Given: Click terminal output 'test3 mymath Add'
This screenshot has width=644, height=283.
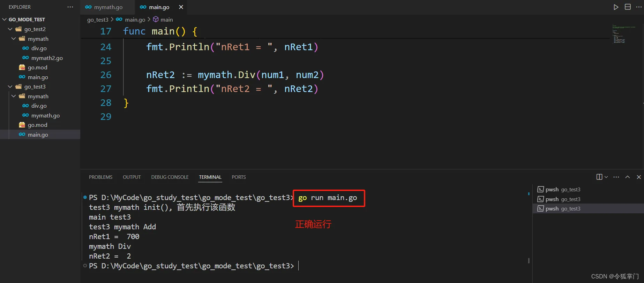Looking at the screenshot, I should click(x=122, y=227).
